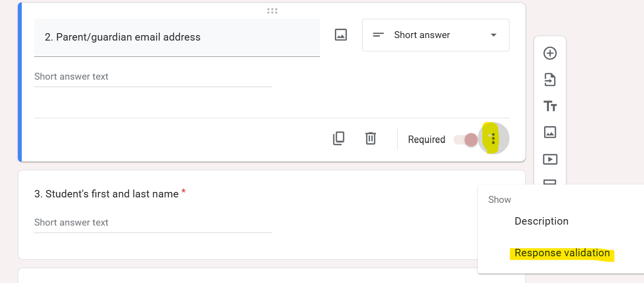Viewport: 644px width, 283px height.
Task: Click Add image icon in side toolbar
Action: click(550, 132)
